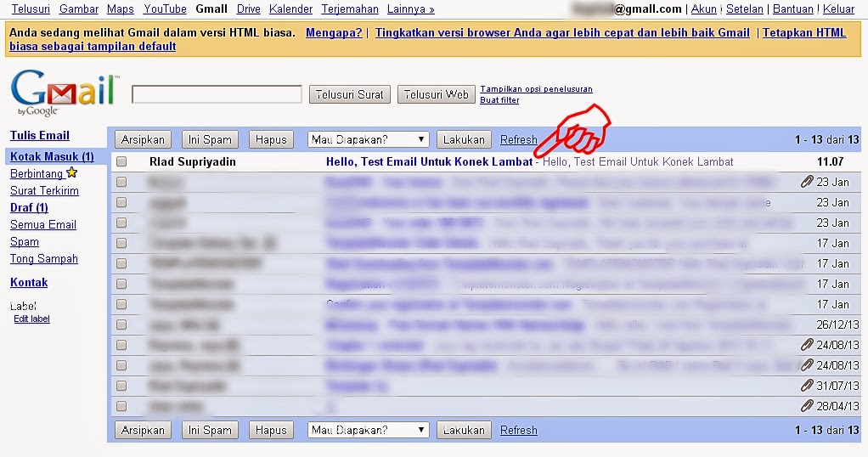Image resolution: width=868 pixels, height=457 pixels.
Task: Open the Spam folder in the sidebar
Action: click(25, 241)
